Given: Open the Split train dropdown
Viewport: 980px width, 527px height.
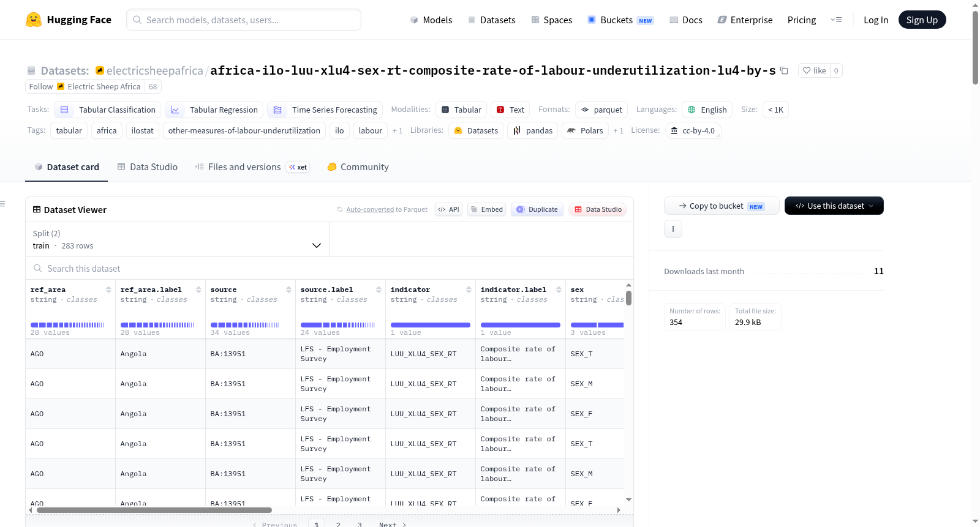Looking at the screenshot, I should pos(177,239).
